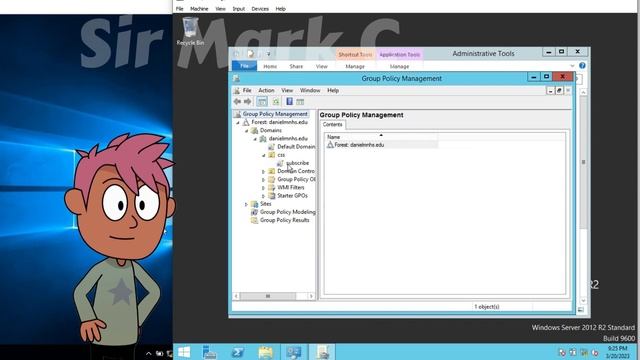Viewport: 640px width, 360px height.
Task: Launch PowerShell from the taskbar
Action: pos(238,352)
